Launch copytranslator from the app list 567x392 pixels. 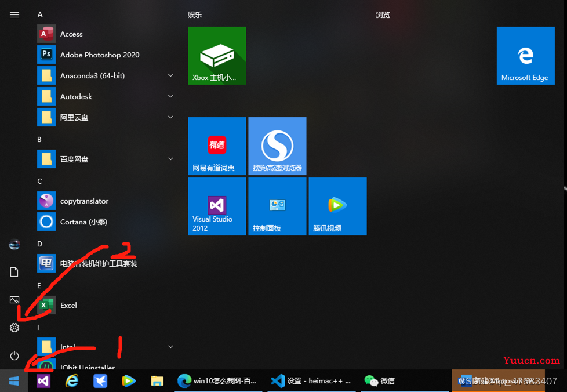pos(106,201)
